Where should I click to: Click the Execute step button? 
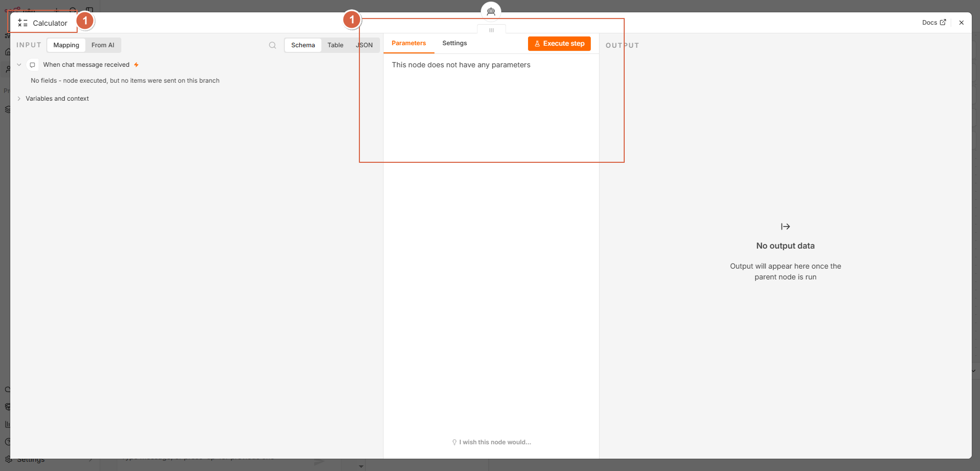(559, 44)
